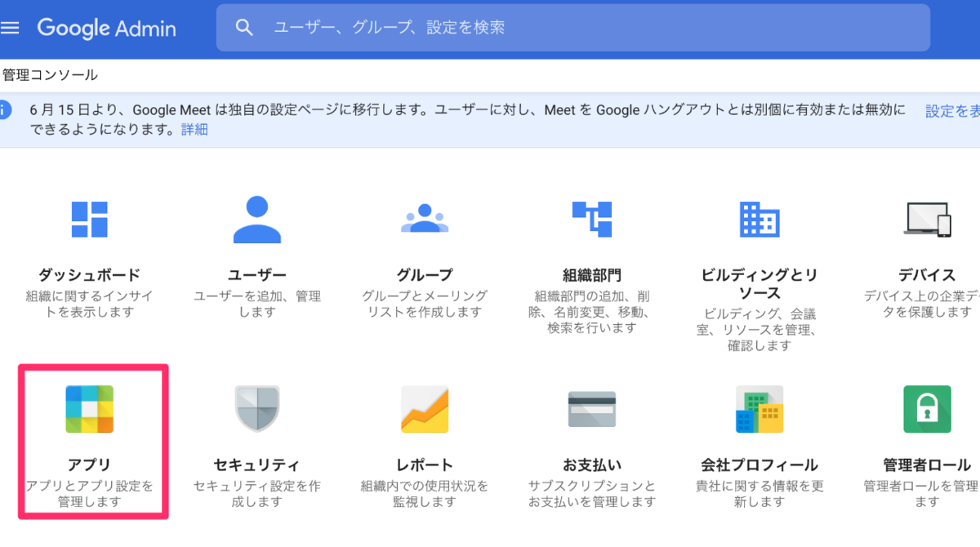Click description サブスクリプションとお支払いを管理します
This screenshot has height=547, width=980.
[592, 494]
